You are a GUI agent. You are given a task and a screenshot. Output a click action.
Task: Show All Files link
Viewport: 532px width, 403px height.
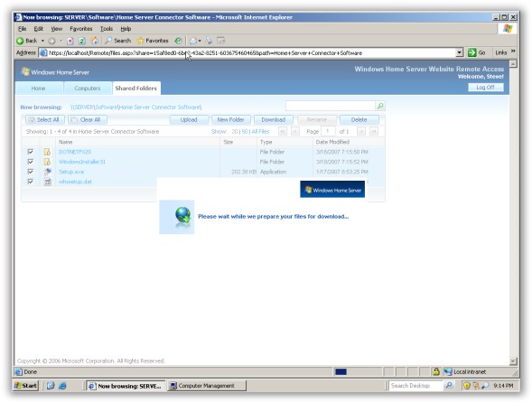coord(260,131)
